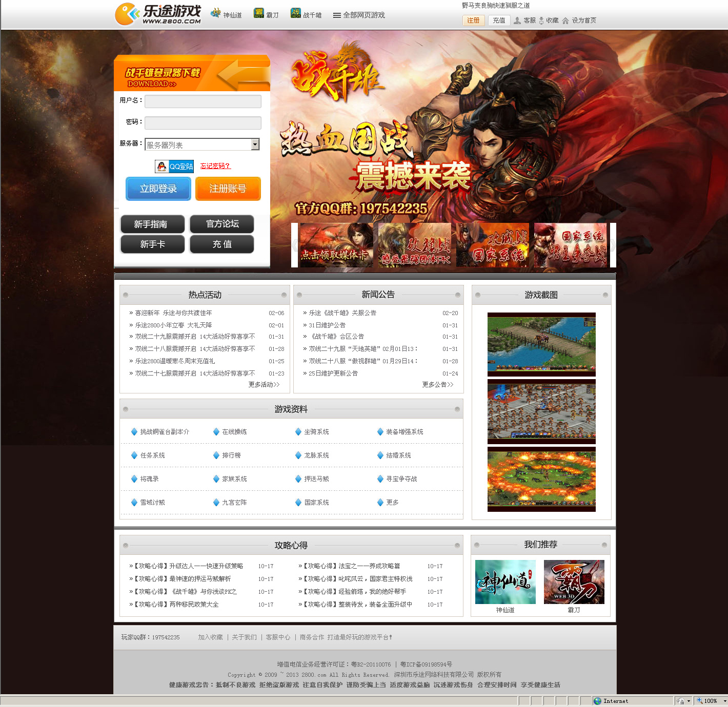Click the blue diamond beside 国家系统

(x=298, y=503)
